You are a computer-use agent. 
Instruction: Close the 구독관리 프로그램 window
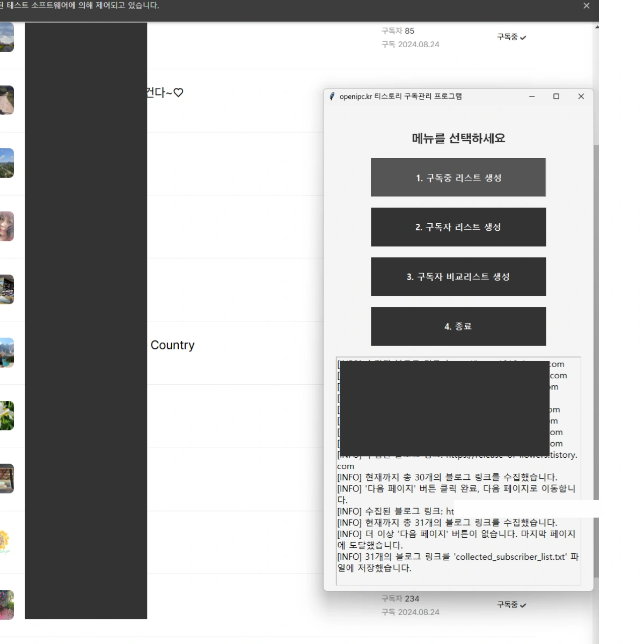click(581, 97)
